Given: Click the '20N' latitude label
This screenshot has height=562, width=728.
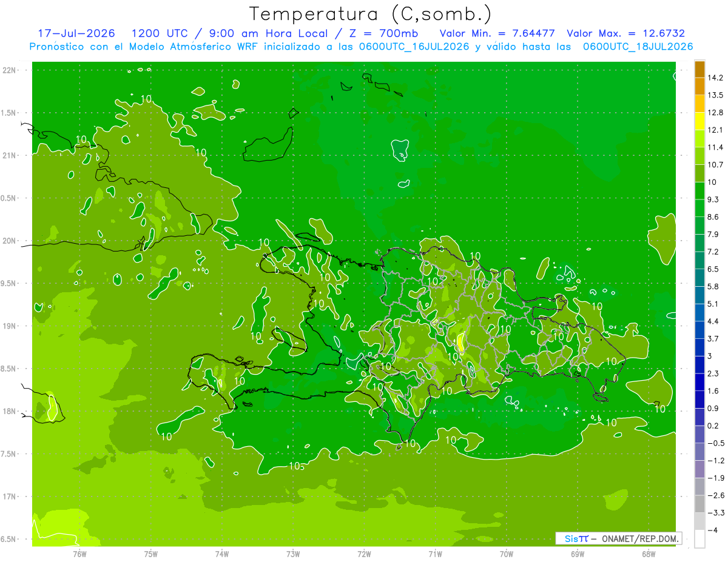Looking at the screenshot, I should point(9,241).
